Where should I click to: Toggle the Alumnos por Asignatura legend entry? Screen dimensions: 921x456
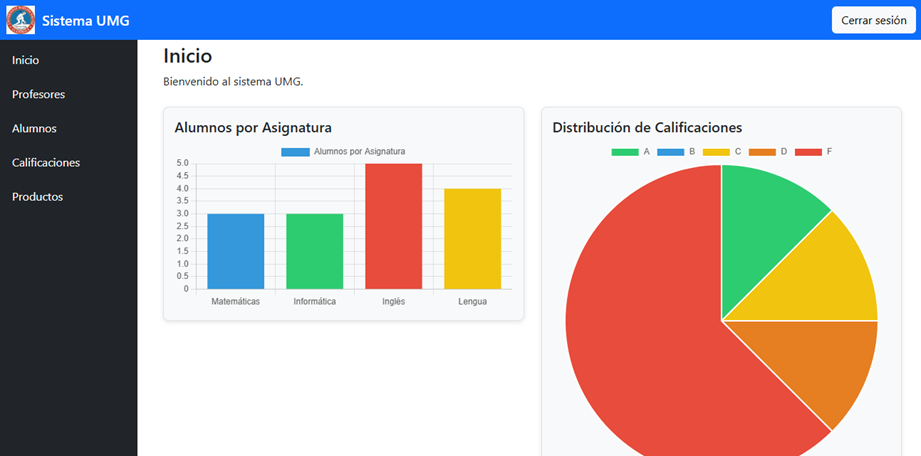pos(343,152)
